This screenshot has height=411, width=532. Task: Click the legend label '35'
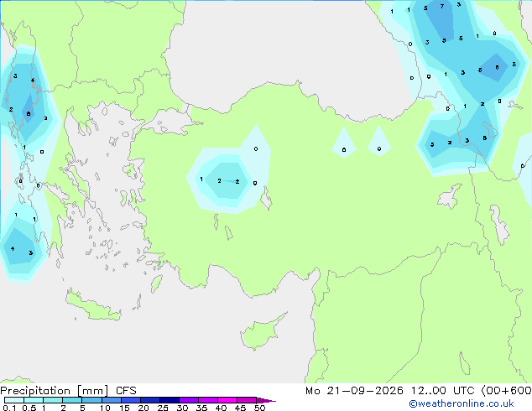pos(201,408)
